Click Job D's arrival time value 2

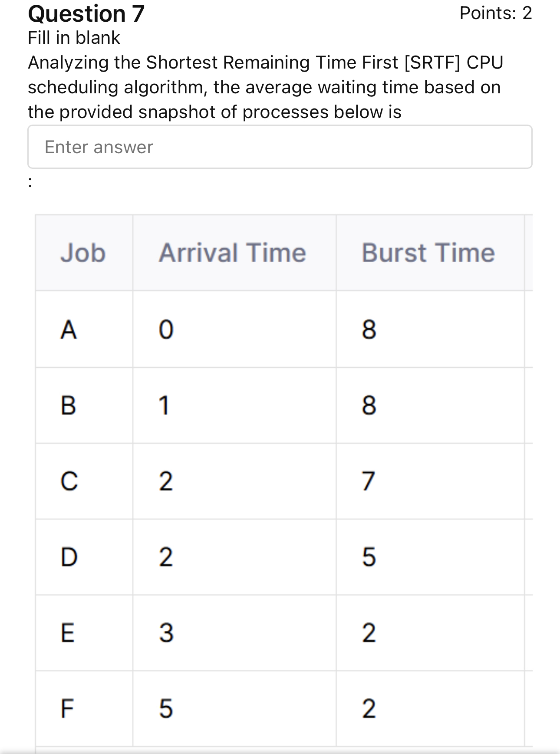[x=166, y=558]
